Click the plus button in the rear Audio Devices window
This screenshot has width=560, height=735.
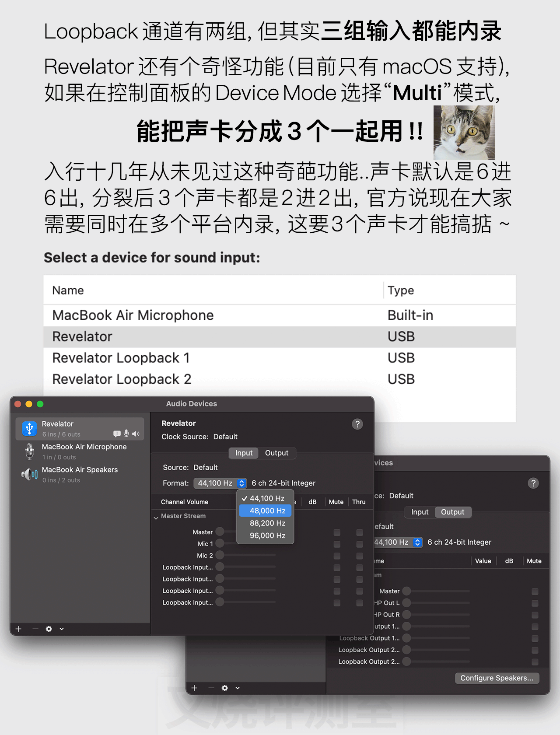click(x=194, y=688)
